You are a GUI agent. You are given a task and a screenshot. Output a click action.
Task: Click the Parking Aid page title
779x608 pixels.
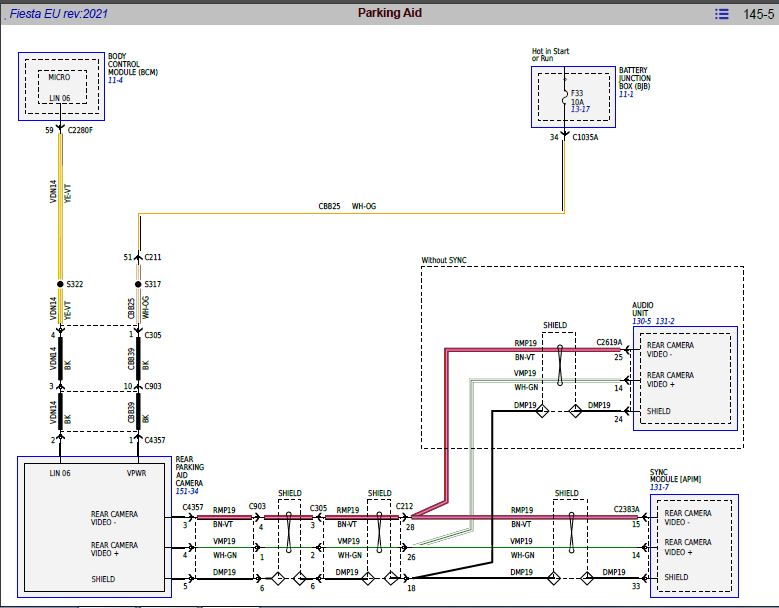tap(390, 13)
